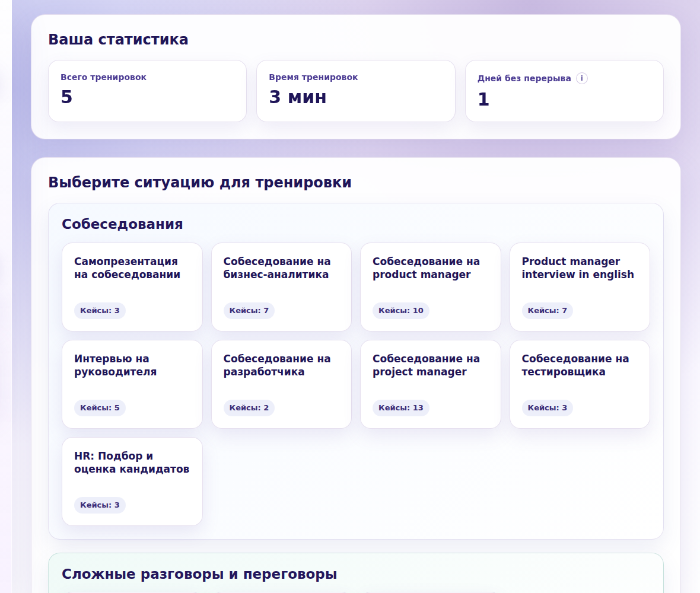This screenshot has width=700, height=593.
Task: Select the Собеседование на product manager card
Action: (430, 287)
